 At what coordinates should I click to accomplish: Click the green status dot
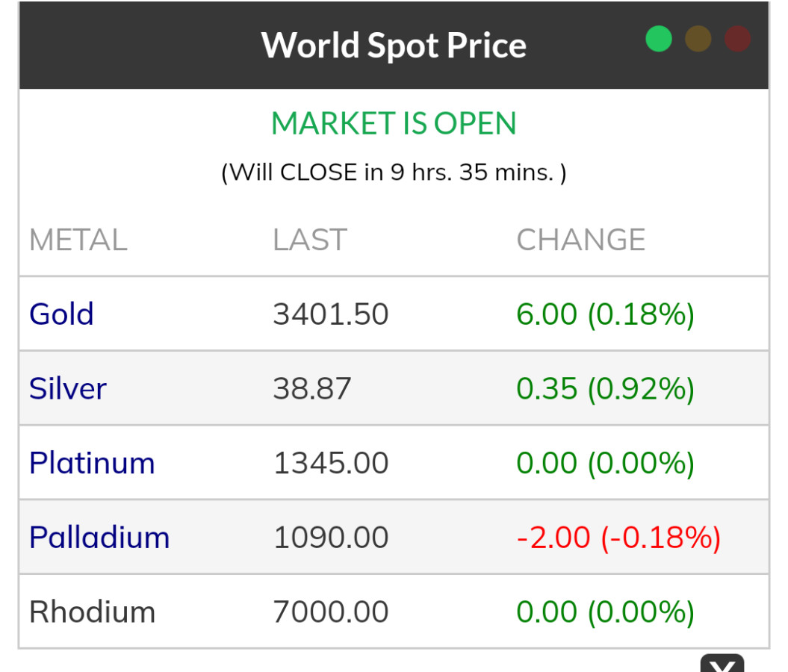[659, 39]
